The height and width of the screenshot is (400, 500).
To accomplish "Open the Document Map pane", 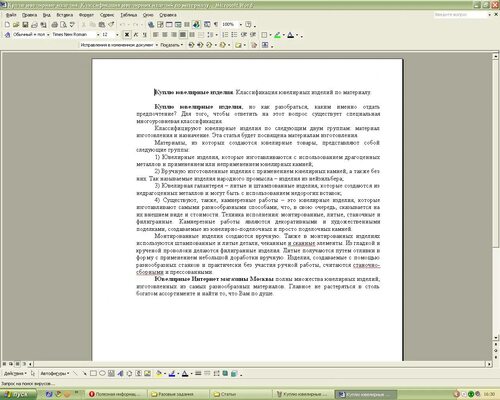I will point(207,25).
